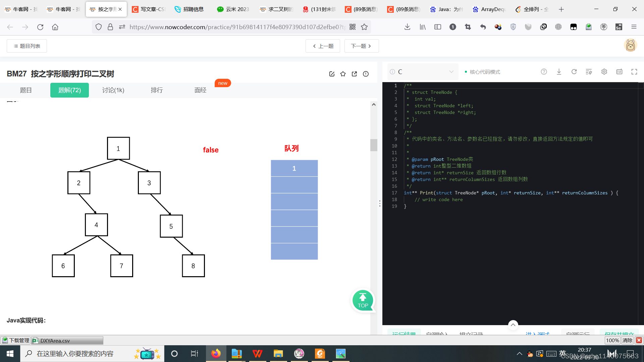Image resolution: width=644 pixels, height=362 pixels.
Task: Download code using editor download icon
Action: (x=559, y=72)
